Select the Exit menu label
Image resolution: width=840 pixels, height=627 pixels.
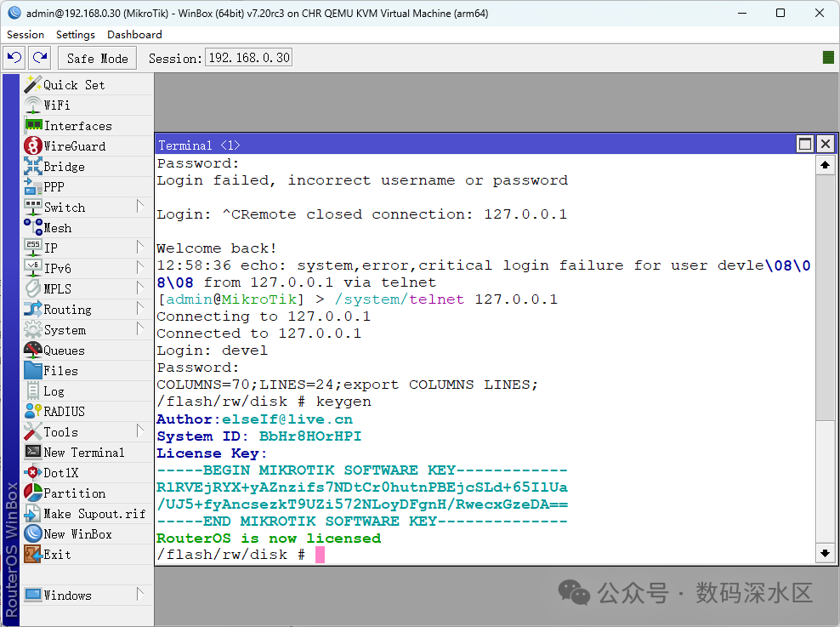pyautogui.click(x=57, y=555)
